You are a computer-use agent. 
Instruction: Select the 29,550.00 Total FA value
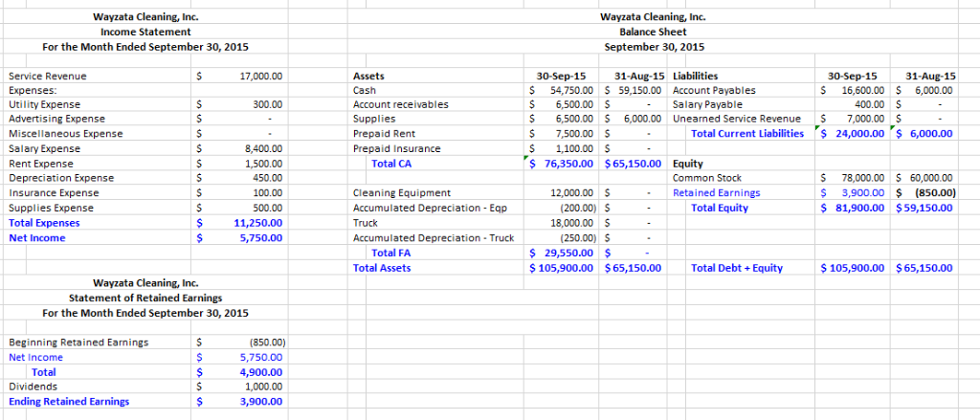click(567, 254)
